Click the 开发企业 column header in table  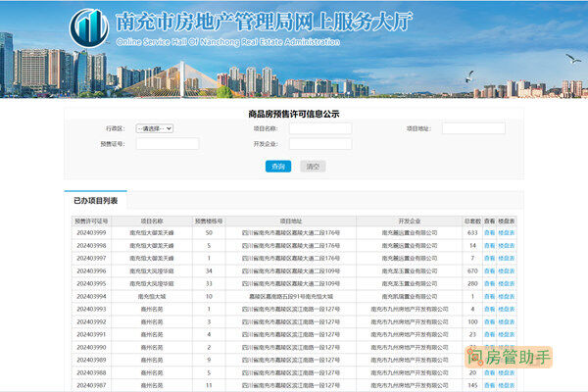click(x=410, y=221)
